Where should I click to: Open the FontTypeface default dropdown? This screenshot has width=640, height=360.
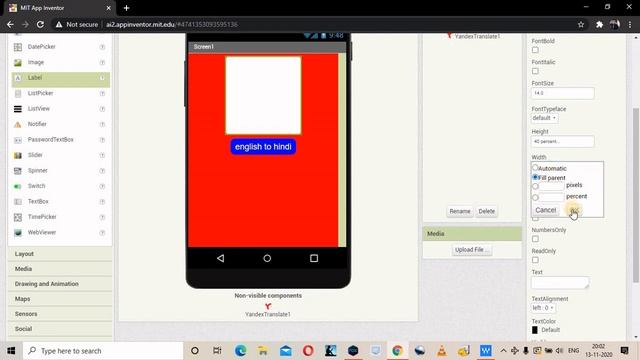(544, 118)
